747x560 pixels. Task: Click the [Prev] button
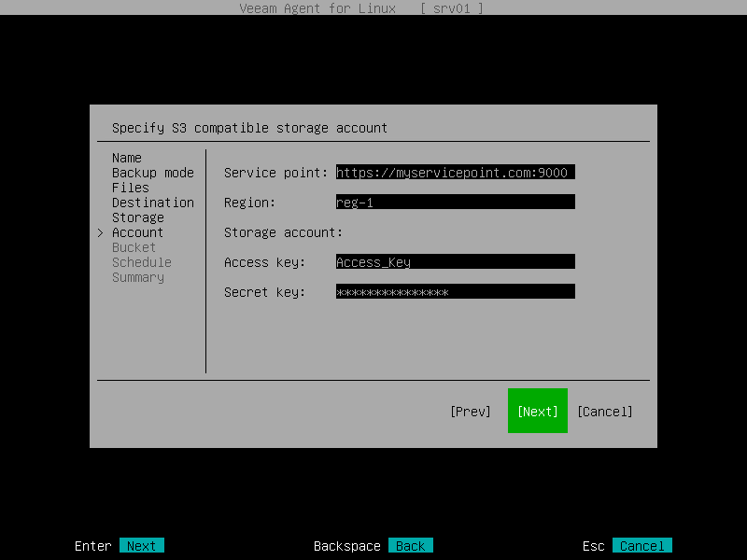pos(471,412)
